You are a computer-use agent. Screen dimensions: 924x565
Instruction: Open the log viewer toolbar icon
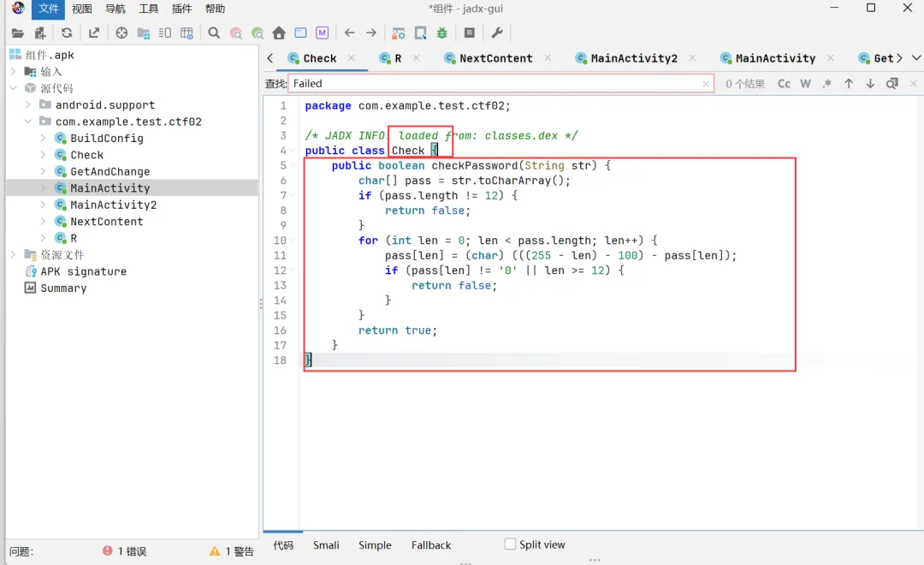pos(470,33)
